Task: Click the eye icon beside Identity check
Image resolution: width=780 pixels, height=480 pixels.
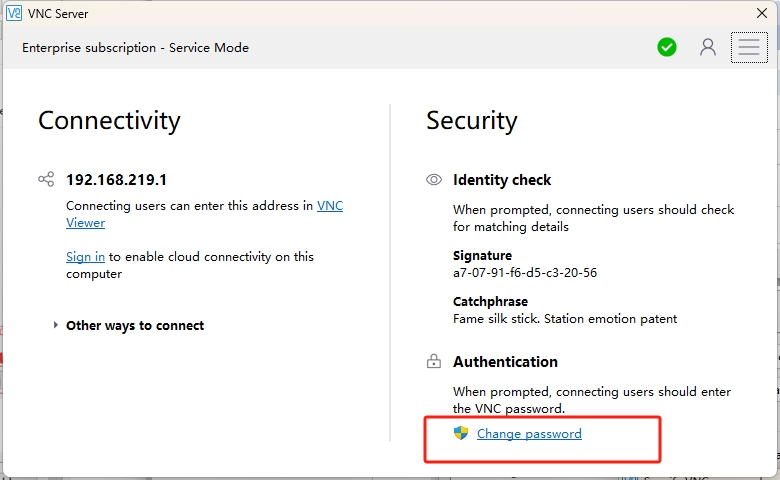Action: point(434,180)
